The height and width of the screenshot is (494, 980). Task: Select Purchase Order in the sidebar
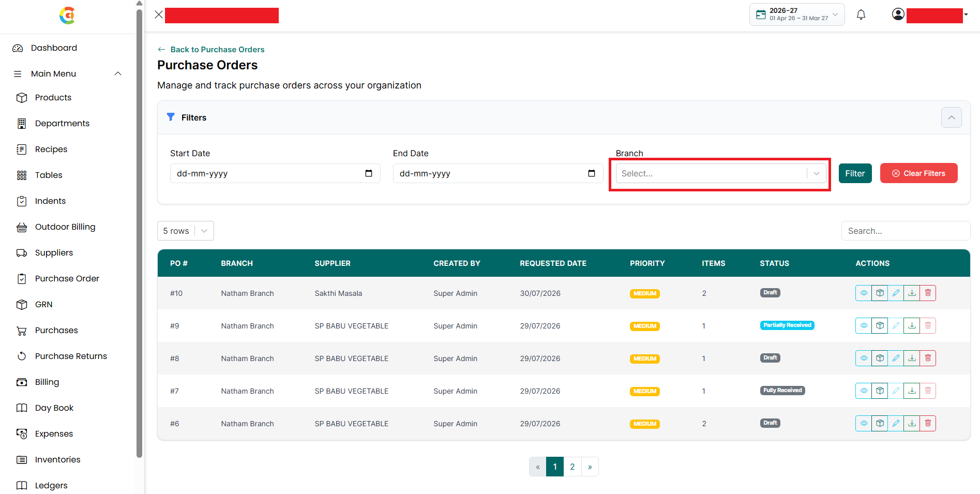click(x=68, y=279)
